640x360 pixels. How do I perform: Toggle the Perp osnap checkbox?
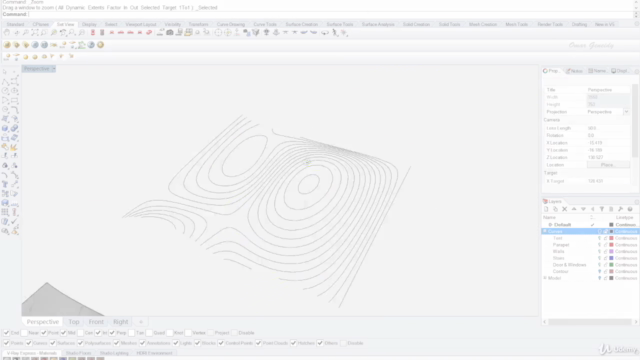pyautogui.click(x=112, y=333)
